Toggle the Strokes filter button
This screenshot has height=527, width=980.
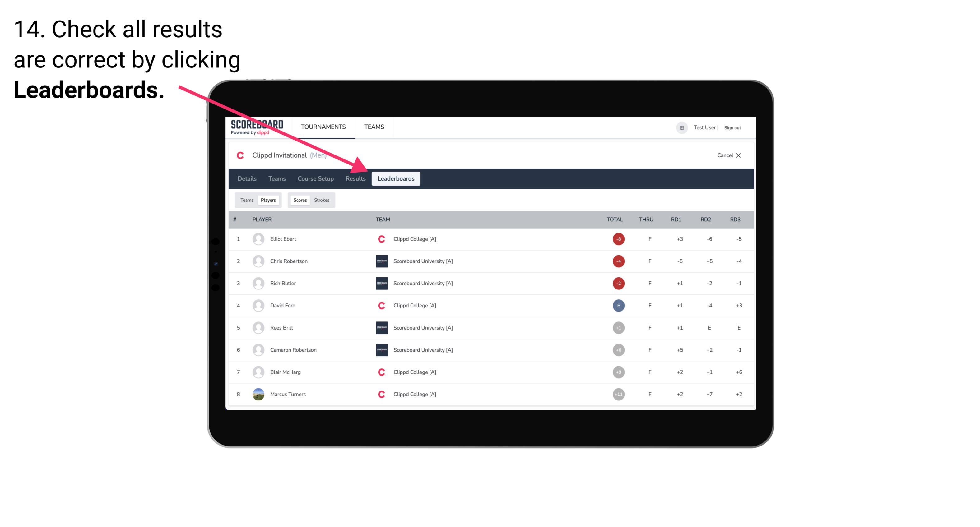[x=321, y=200]
